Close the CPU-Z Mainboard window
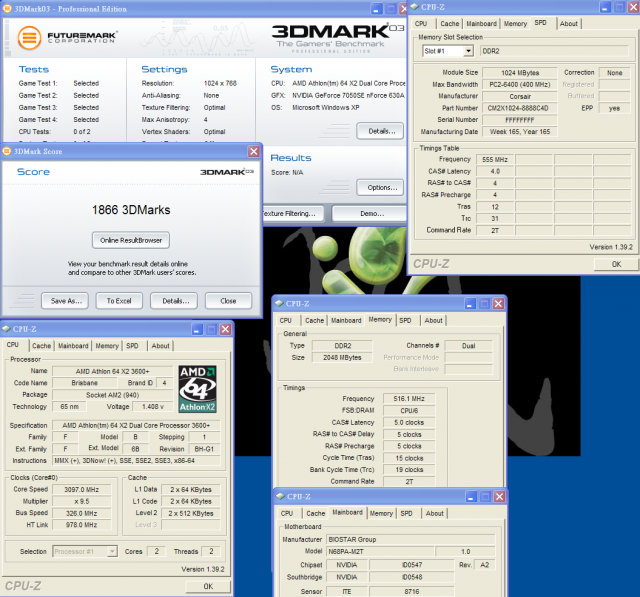The width and height of the screenshot is (640, 597). coord(500,497)
